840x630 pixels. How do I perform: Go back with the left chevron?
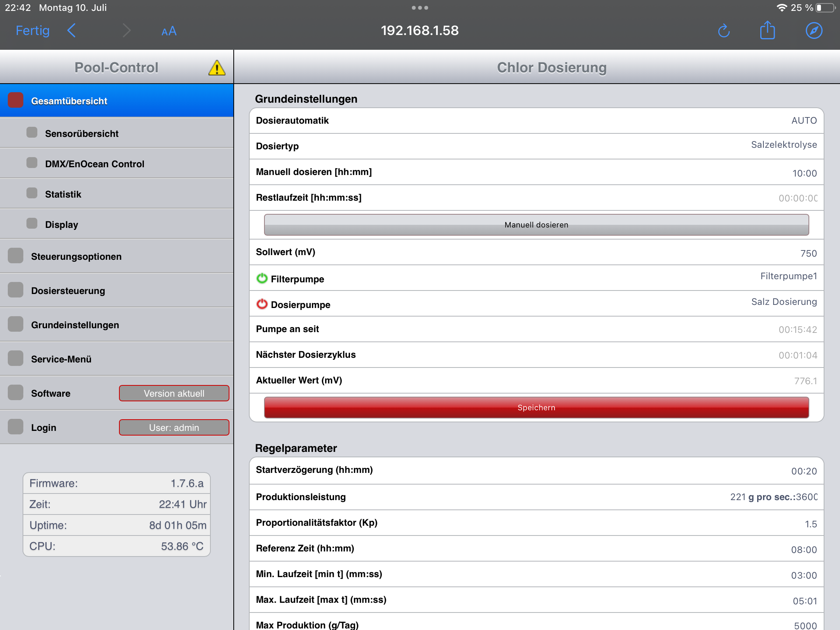[x=71, y=30]
